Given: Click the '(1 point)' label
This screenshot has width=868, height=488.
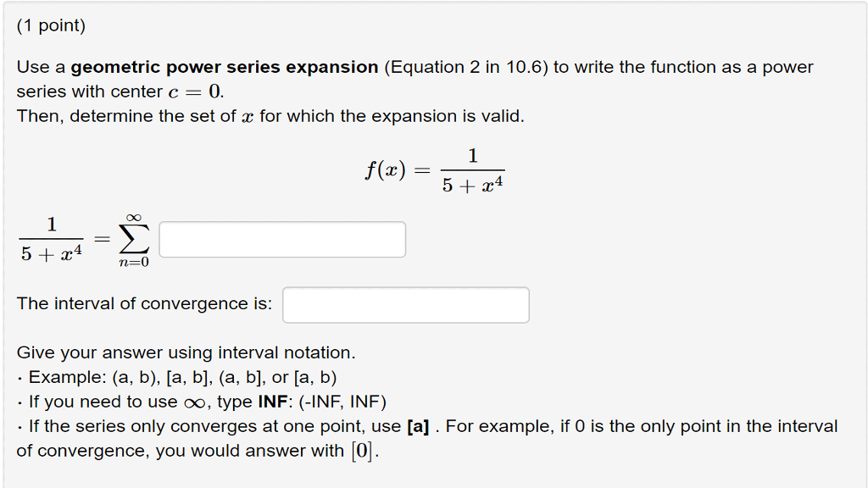Looking at the screenshot, I should 51,25.
